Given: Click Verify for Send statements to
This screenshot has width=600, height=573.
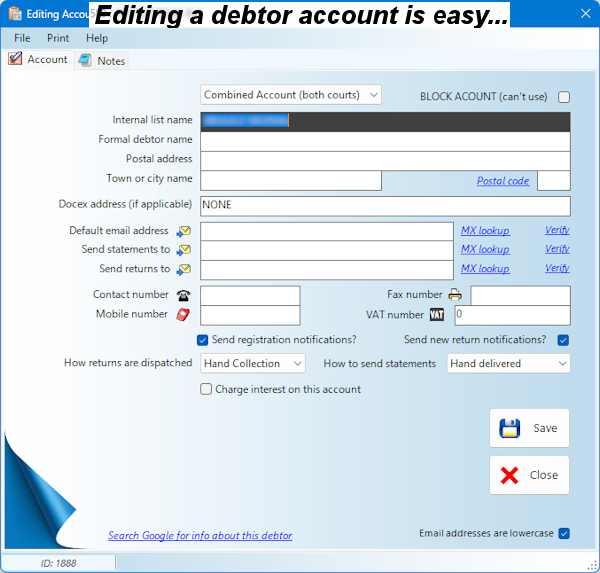Looking at the screenshot, I should click(x=558, y=249).
